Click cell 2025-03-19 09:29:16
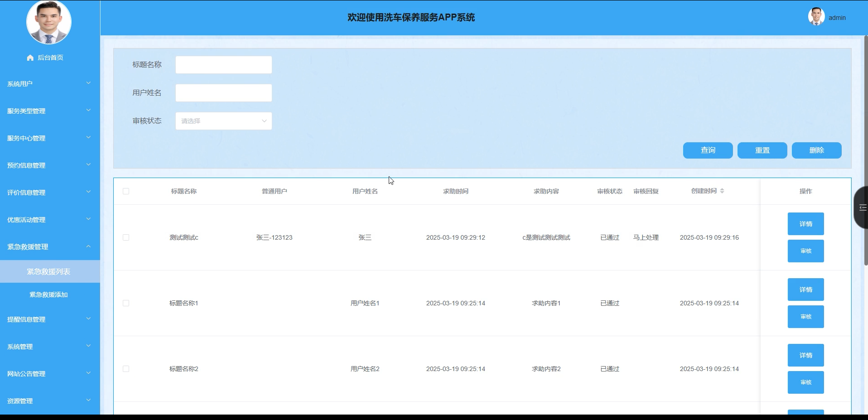This screenshot has height=420, width=868. coord(709,237)
